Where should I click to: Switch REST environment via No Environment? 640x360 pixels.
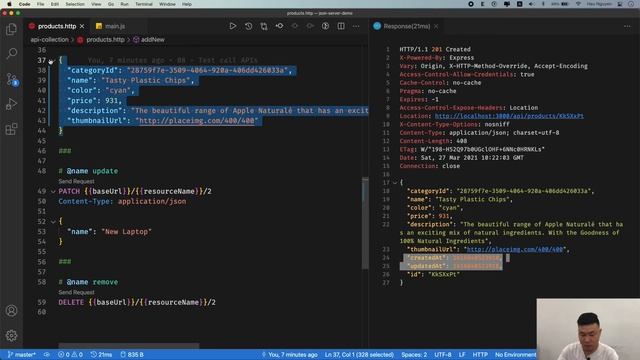coord(515,355)
